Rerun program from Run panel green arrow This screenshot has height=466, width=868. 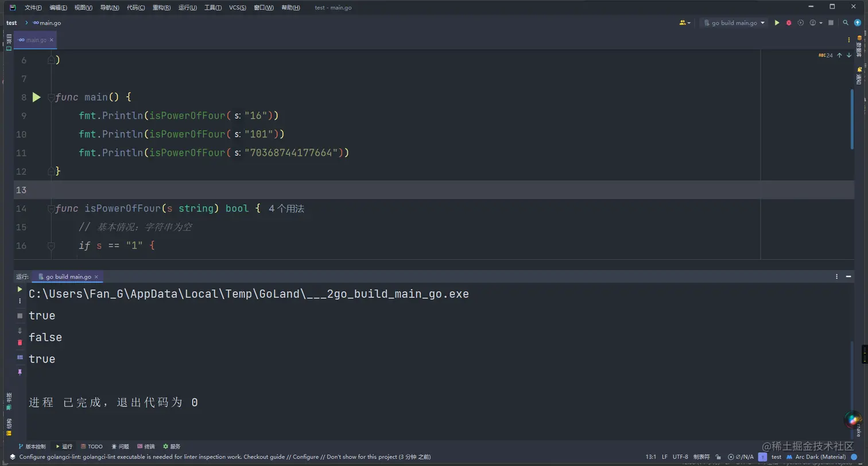point(20,289)
